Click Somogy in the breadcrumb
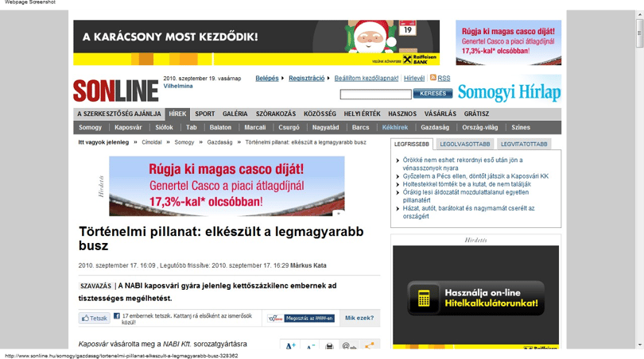The height and width of the screenshot is (359, 644). coord(184,142)
